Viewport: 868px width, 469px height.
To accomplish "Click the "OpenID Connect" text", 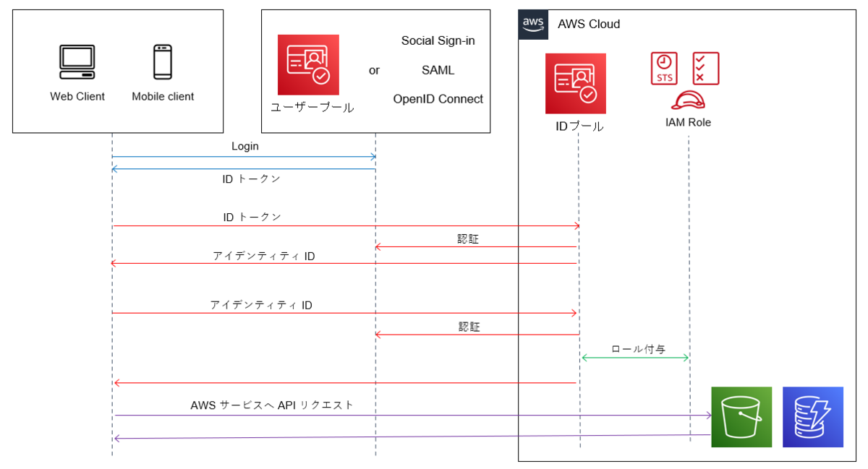I will click(x=438, y=99).
